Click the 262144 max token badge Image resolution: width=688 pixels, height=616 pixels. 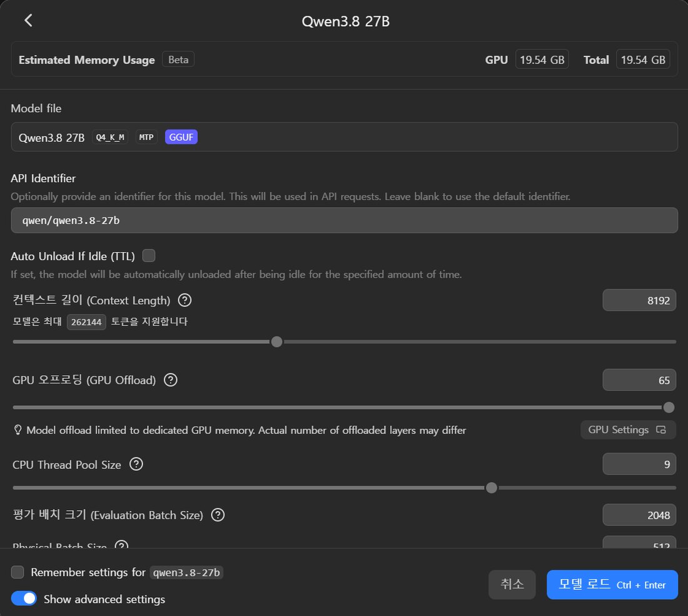click(86, 322)
